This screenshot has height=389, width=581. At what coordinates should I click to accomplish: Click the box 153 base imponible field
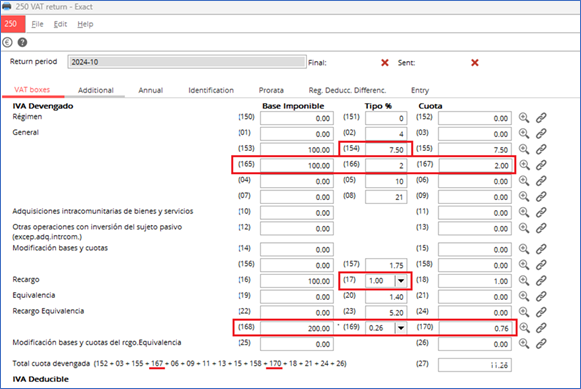coord(297,149)
